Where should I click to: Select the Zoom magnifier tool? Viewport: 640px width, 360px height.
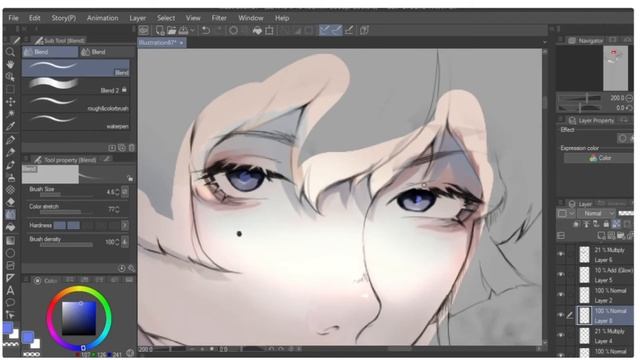pyautogui.click(x=10, y=52)
